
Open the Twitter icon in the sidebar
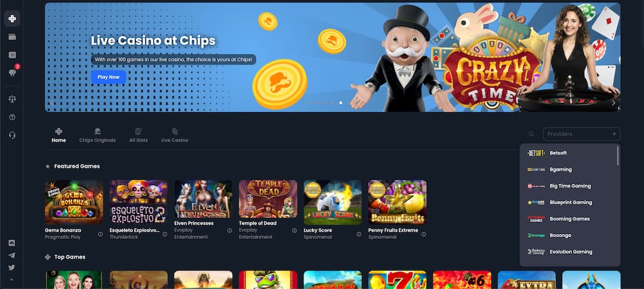(x=11, y=268)
